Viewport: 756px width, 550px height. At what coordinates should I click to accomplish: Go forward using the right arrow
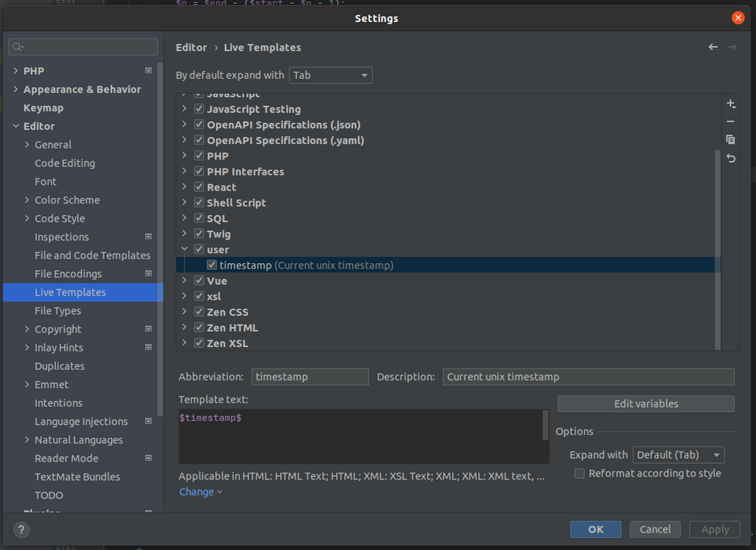pos(732,47)
